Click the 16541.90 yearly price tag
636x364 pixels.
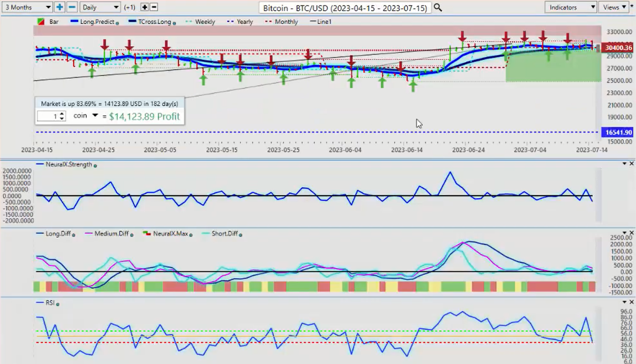click(x=617, y=132)
